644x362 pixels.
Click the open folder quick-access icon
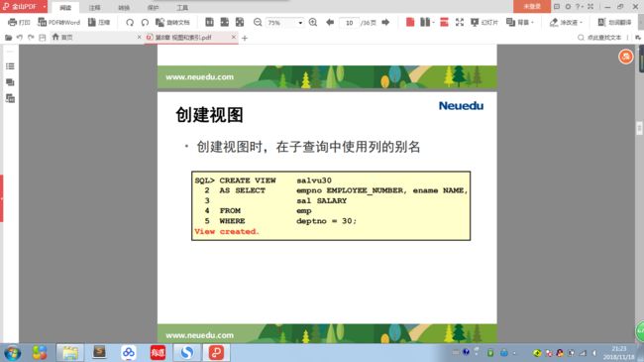(8, 38)
